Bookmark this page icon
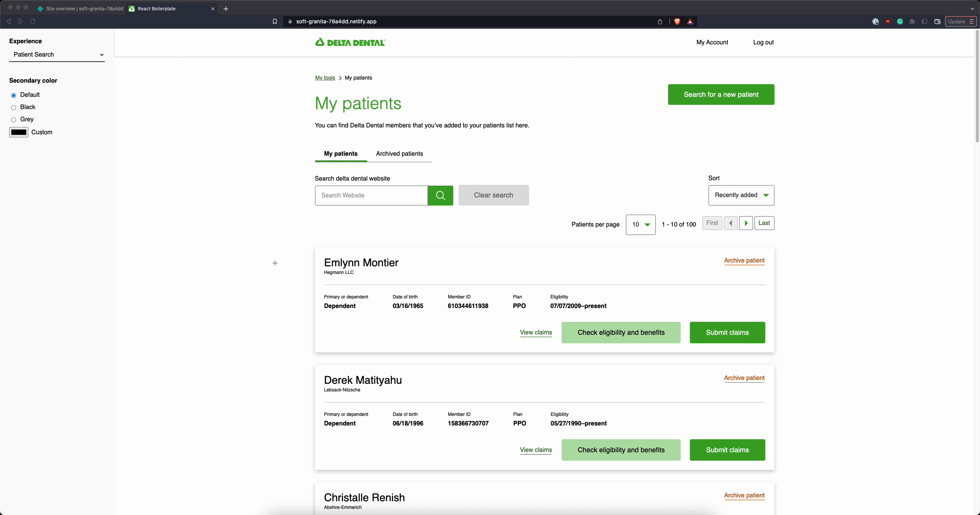The image size is (980, 515). [x=274, y=21]
